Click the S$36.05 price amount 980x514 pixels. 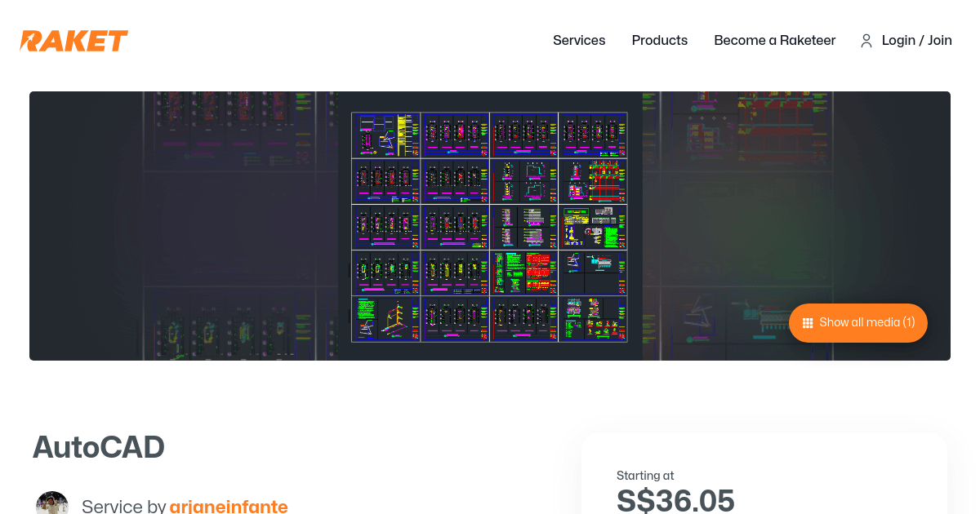click(x=675, y=500)
